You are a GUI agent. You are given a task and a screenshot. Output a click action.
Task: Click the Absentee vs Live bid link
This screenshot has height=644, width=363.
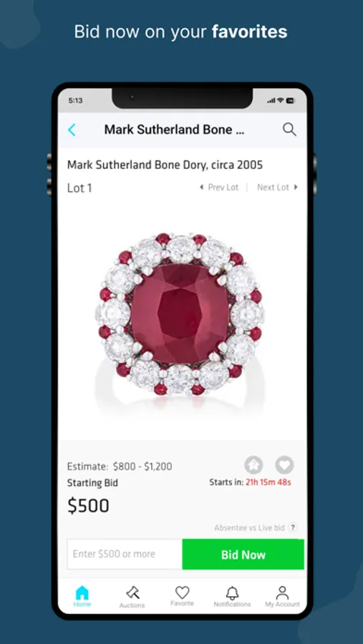tap(249, 528)
